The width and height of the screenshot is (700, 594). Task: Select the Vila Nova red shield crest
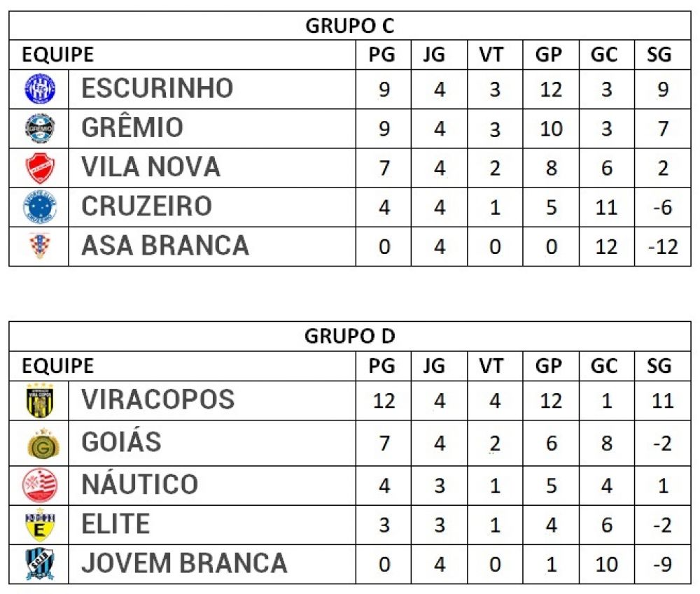pyautogui.click(x=39, y=168)
